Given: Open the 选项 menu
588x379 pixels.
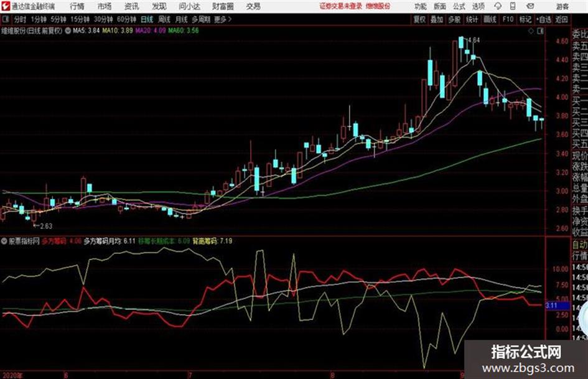Looking at the screenshot, I should [x=478, y=6].
